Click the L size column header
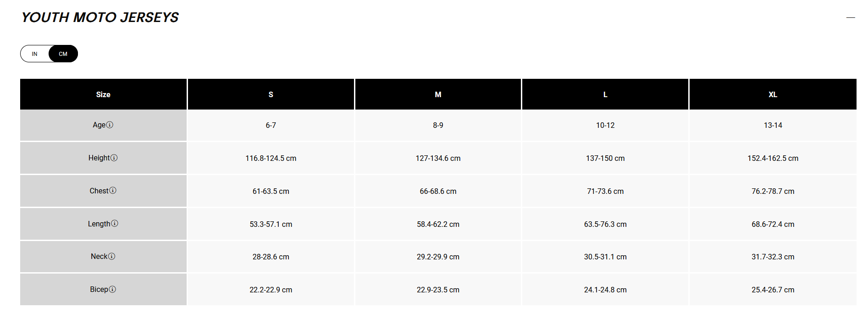868x313 pixels. point(605,94)
